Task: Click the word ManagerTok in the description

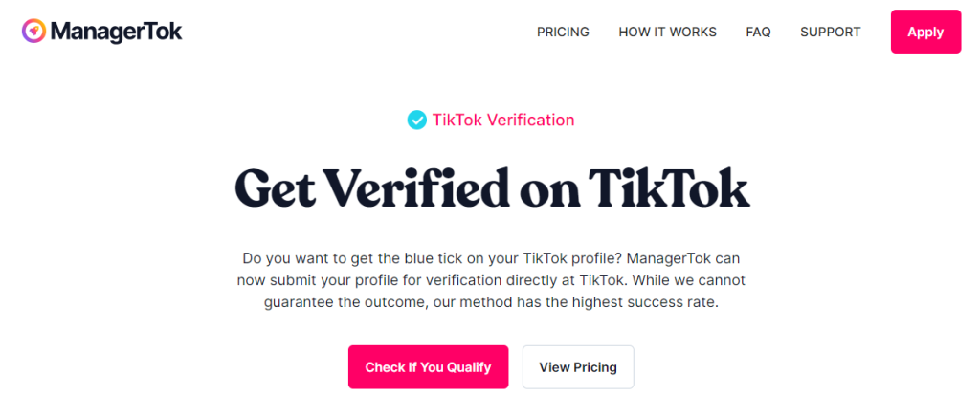Action: click(668, 258)
